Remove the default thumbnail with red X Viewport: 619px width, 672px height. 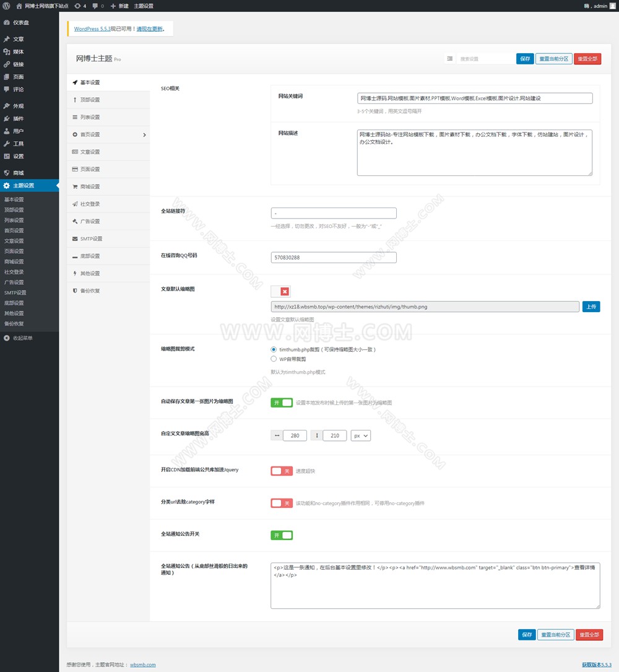coord(285,292)
